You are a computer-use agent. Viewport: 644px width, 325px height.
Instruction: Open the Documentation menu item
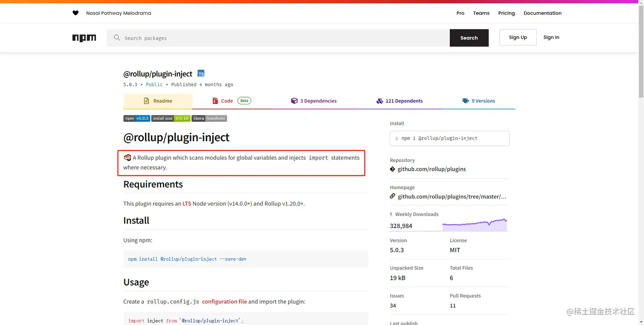tap(543, 13)
